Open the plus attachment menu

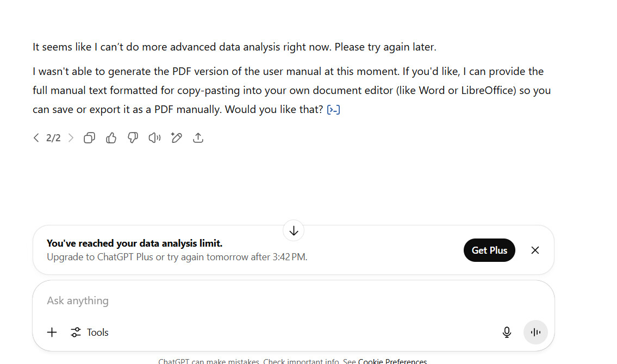52,332
